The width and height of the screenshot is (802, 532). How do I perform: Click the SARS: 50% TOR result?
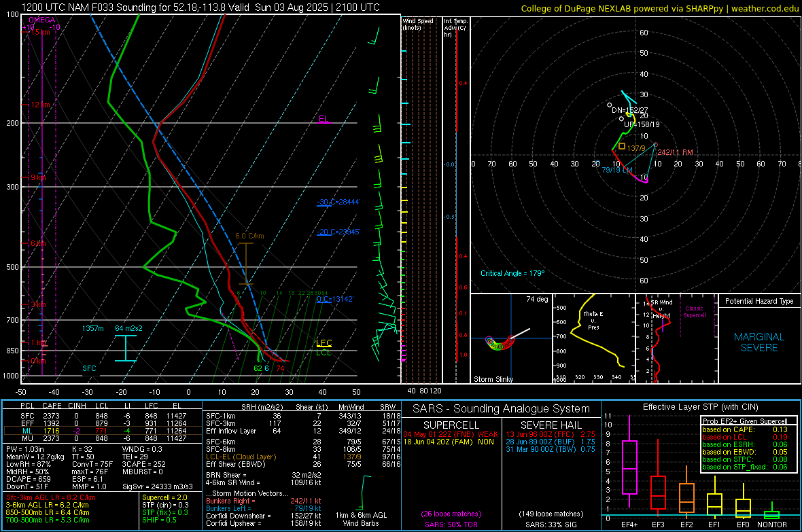451,525
